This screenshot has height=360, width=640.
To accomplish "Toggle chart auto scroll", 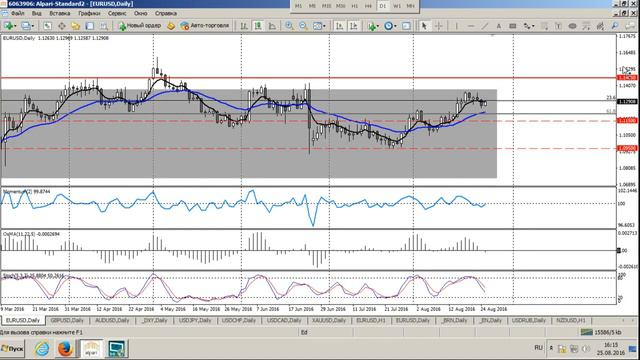I will tap(339, 26).
